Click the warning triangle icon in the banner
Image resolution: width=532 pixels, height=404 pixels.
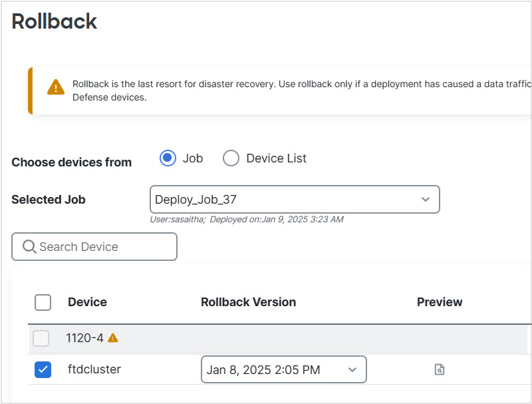pos(56,87)
